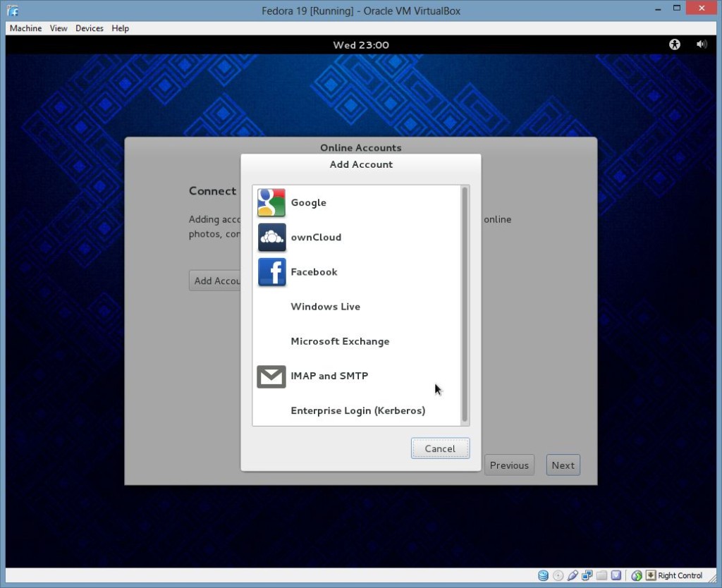Click the account list vertical scrollbar
722x588 pixels.
(465, 305)
